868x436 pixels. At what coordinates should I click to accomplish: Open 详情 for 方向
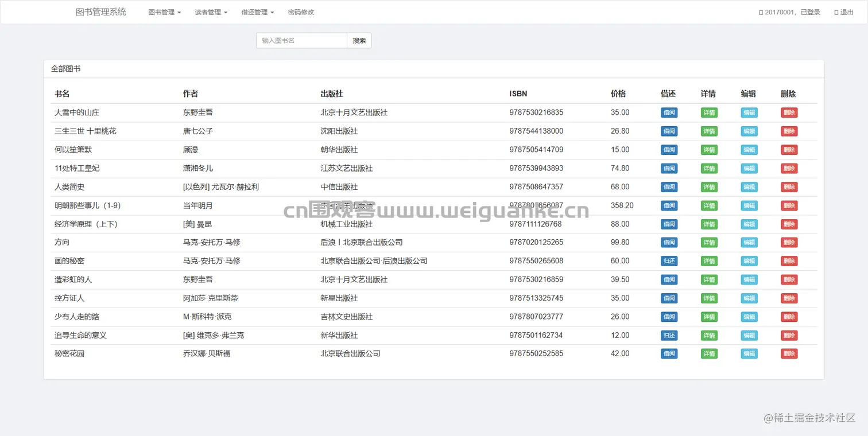point(709,243)
